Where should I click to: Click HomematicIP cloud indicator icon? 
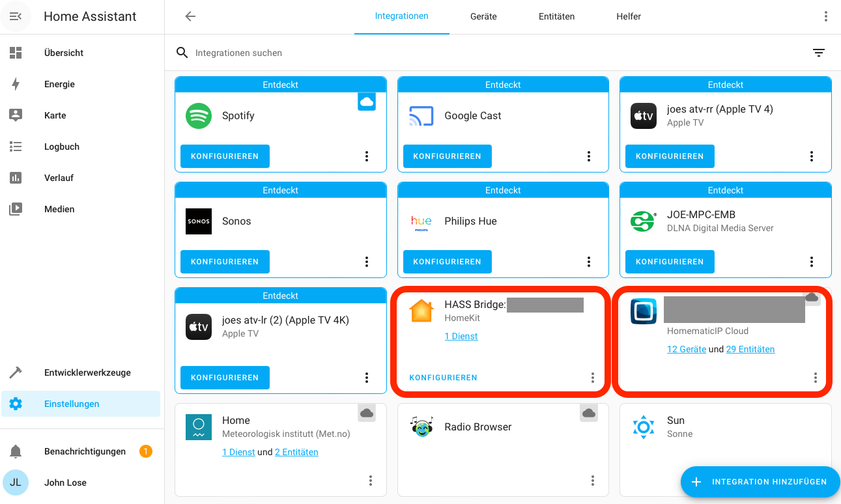pyautogui.click(x=812, y=298)
